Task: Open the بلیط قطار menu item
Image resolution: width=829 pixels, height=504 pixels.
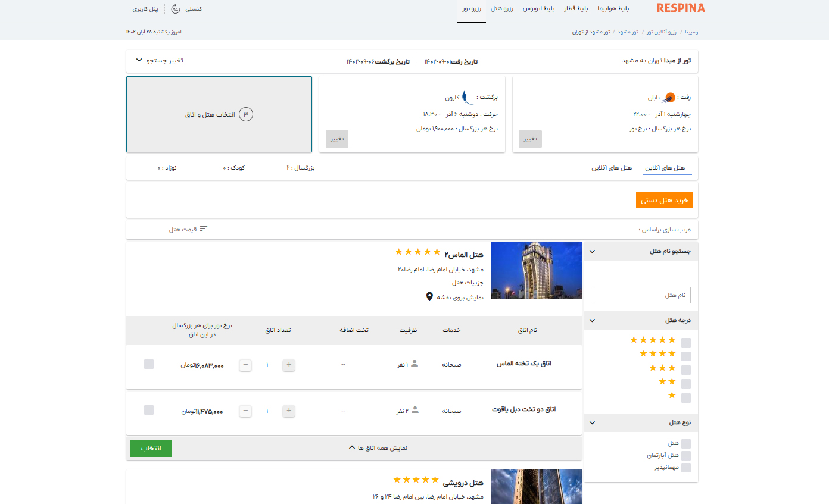Action: [575, 8]
